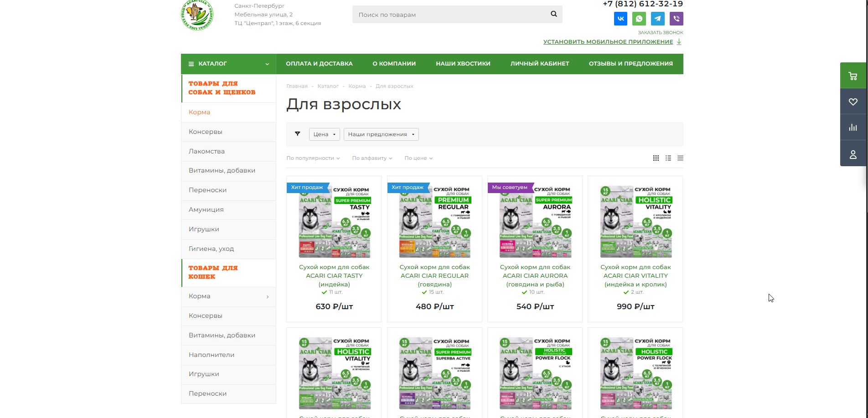Viewport: 868px width, 418px height.
Task: Go to Каталог breadcrumb
Action: point(328,86)
